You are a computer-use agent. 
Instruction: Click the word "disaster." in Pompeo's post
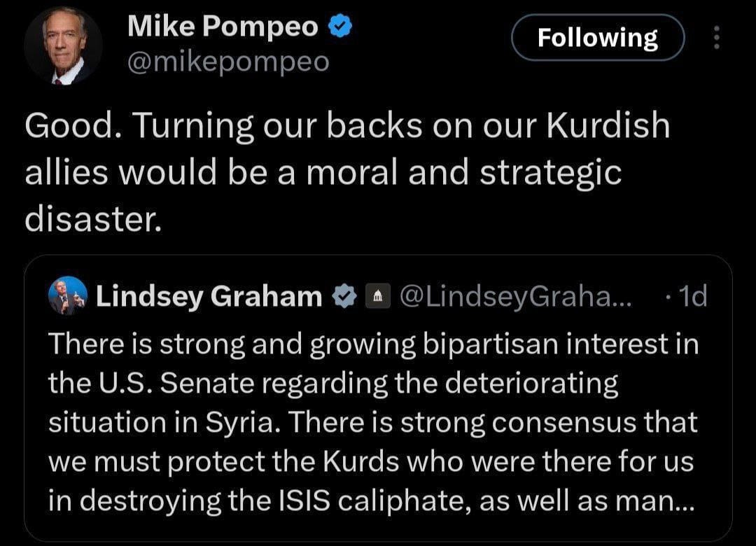tap(94, 220)
